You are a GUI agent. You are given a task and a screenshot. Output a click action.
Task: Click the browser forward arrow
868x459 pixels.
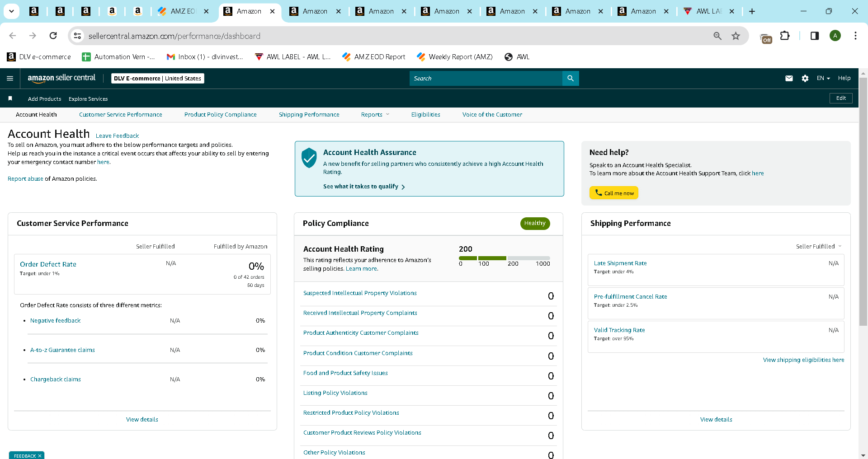33,36
